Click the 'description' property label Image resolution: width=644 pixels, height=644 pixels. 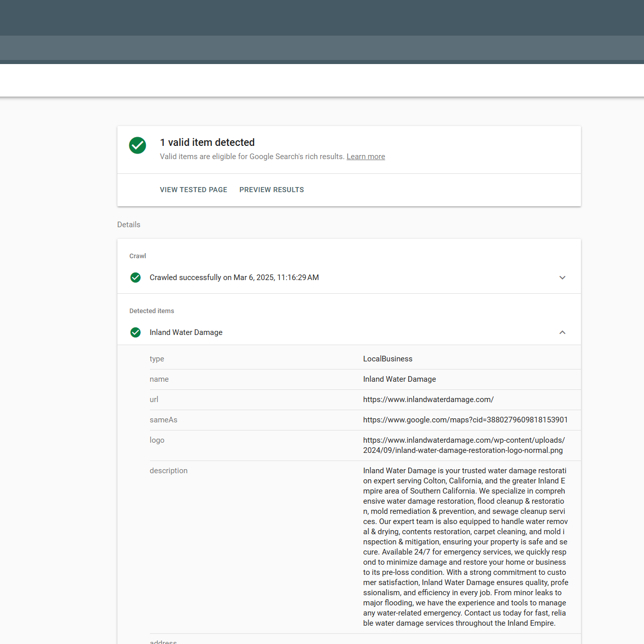pyautogui.click(x=168, y=471)
